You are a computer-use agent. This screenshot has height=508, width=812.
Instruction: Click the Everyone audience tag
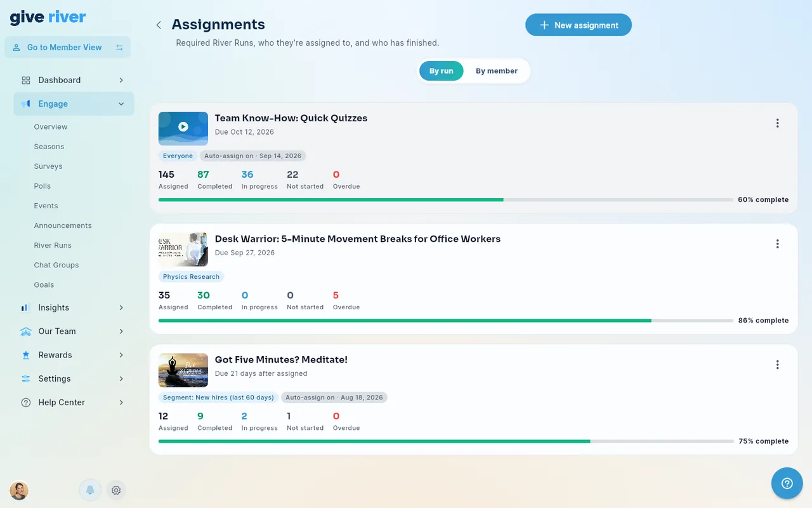click(x=178, y=156)
